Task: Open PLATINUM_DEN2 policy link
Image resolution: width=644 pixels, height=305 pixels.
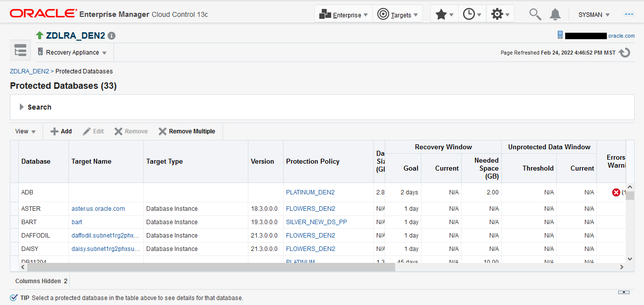Action: click(x=310, y=192)
